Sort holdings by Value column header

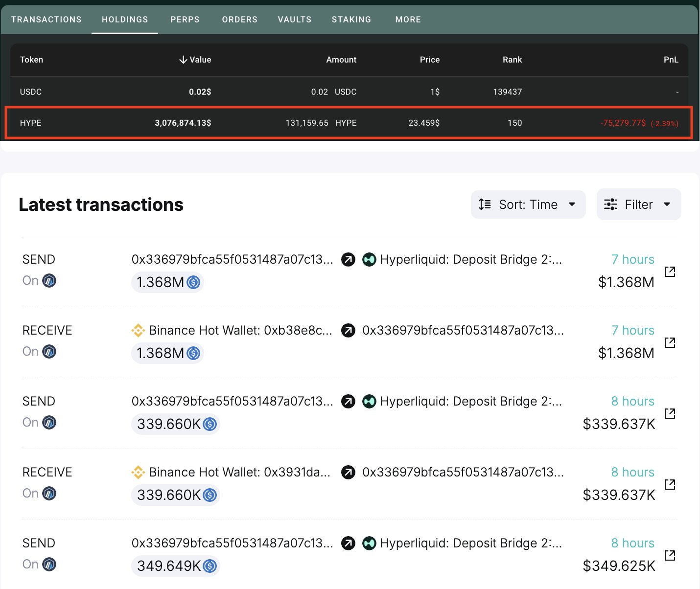(x=195, y=60)
